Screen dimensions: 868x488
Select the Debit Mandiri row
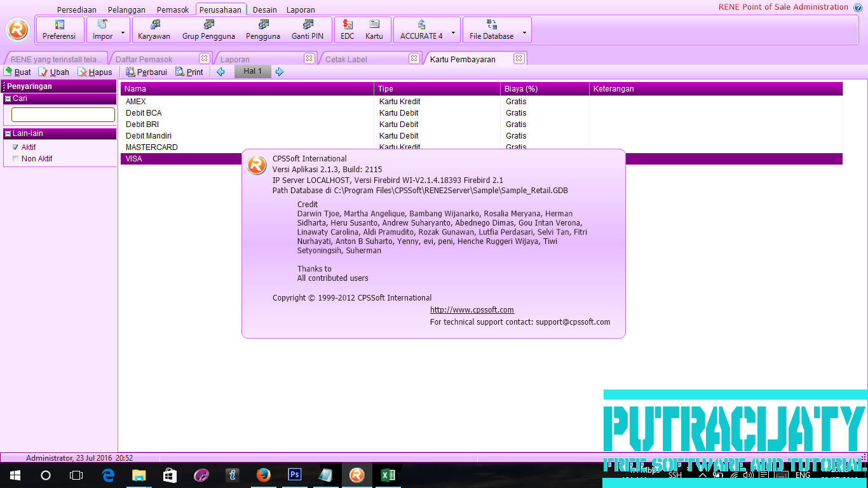[482, 136]
